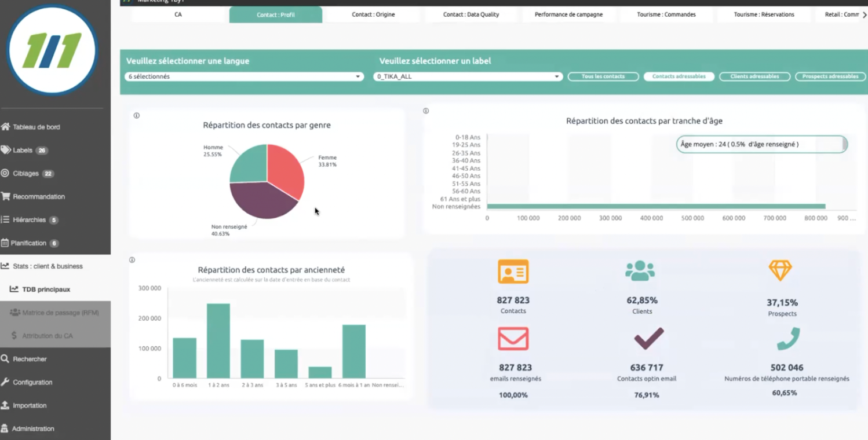Select Prospects adressables filter
This screenshot has height=440, width=868.
pos(830,76)
